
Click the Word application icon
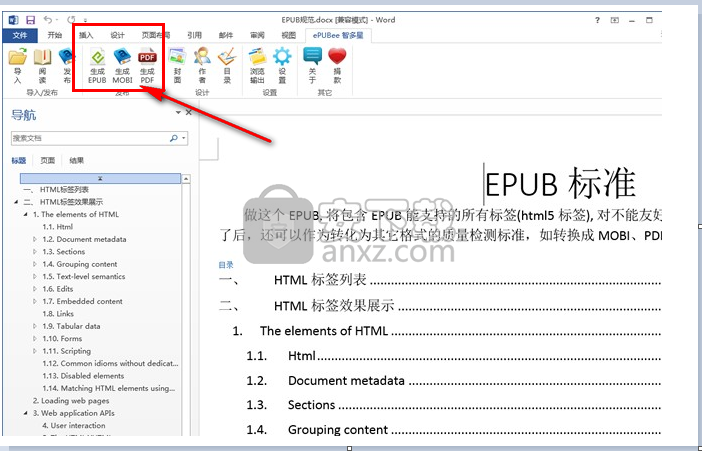tap(14, 20)
